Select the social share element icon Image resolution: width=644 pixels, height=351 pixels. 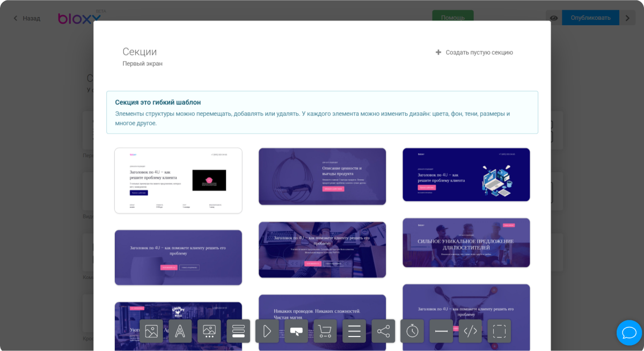coord(383,331)
